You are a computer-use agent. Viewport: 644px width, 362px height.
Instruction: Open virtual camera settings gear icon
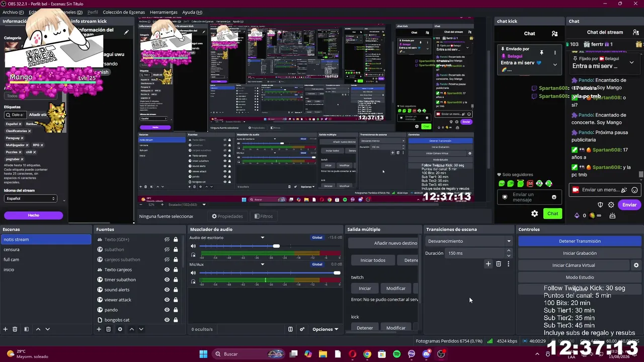636,265
